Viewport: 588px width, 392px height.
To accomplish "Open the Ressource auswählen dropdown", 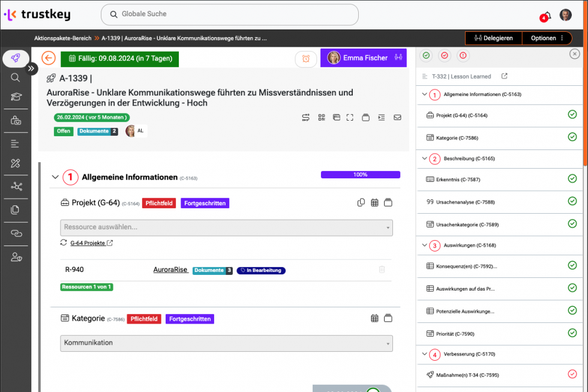I will click(226, 228).
